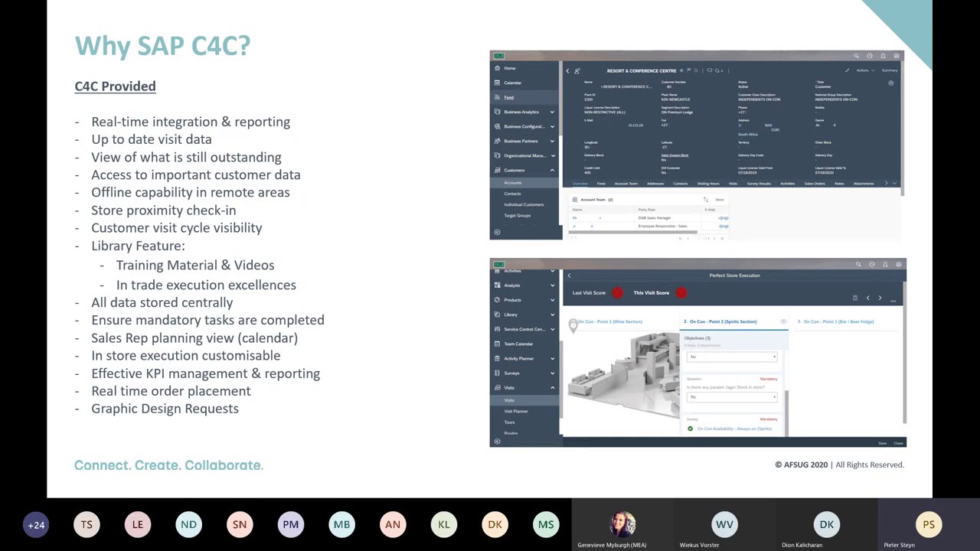Collapse the sidebar containing Visits and Surveys

pos(497,441)
